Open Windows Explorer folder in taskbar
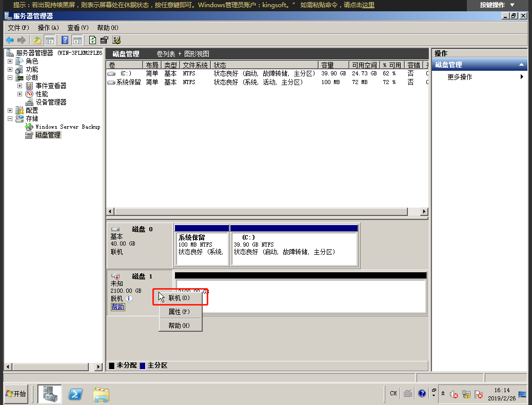This screenshot has height=405, width=532. click(101, 394)
